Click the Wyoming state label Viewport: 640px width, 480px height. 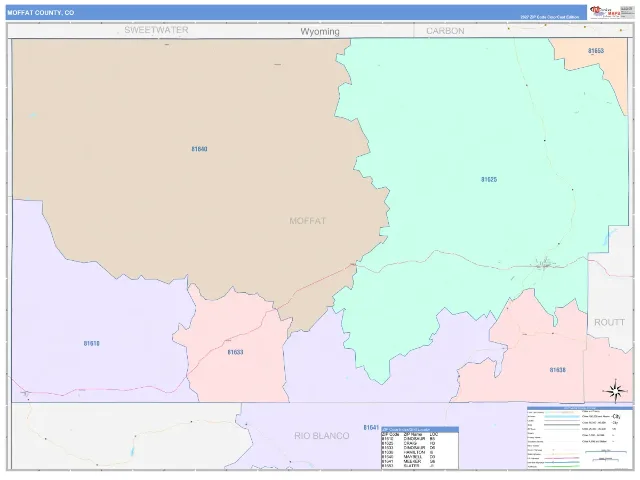[x=320, y=31]
